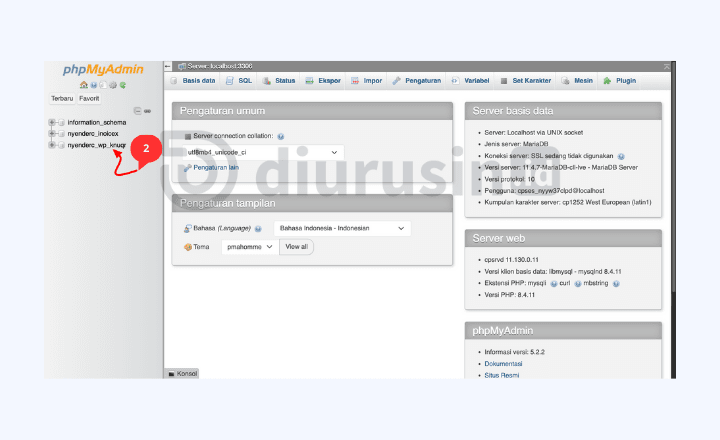Click the 'Pengguna: cpses_nyyw37clpd@localhost' text

point(544,191)
